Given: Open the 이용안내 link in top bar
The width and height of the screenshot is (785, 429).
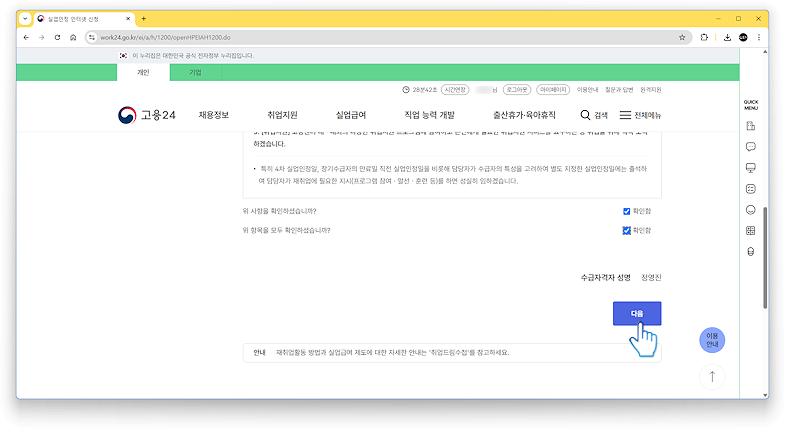Looking at the screenshot, I should 587,90.
